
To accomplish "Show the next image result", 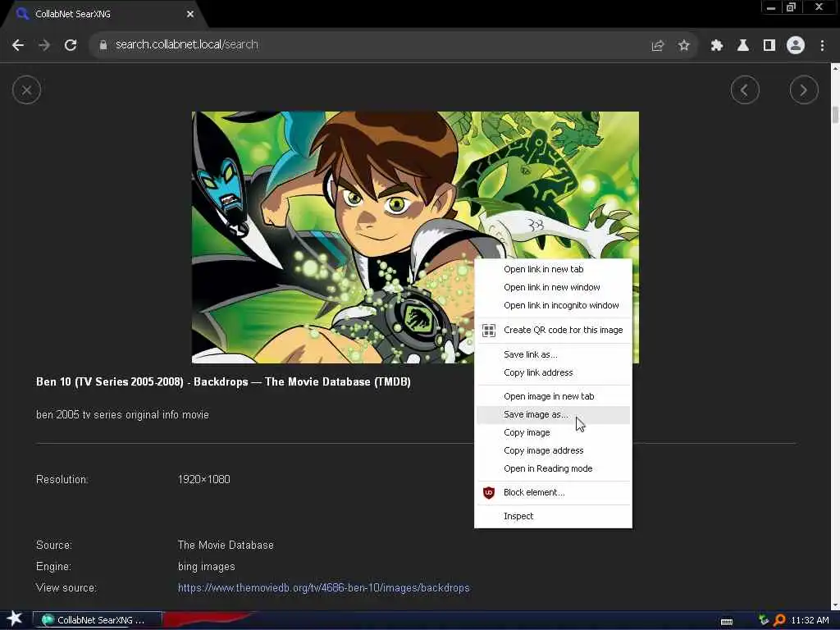I will click(x=804, y=90).
